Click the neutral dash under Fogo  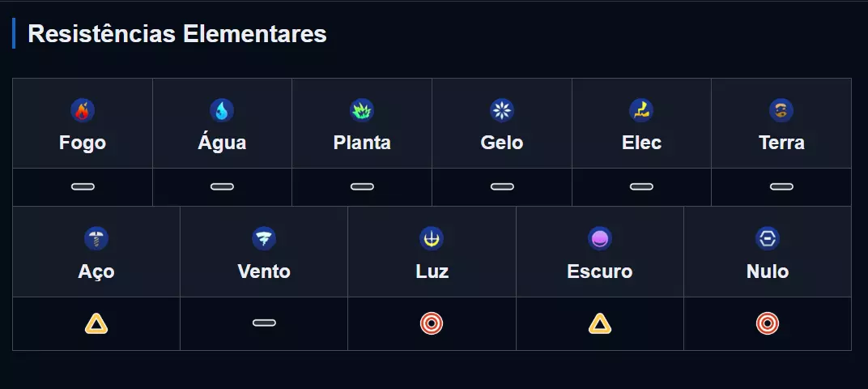pyautogui.click(x=83, y=187)
